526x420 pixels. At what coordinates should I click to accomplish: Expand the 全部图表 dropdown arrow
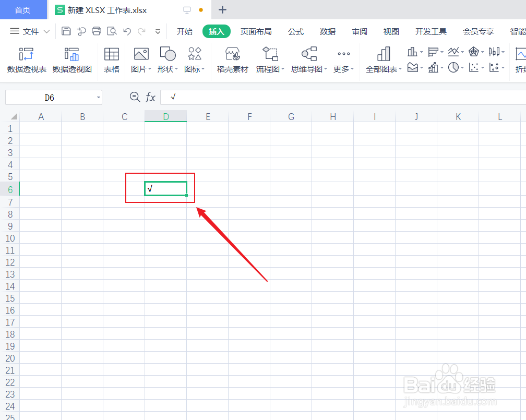pos(400,69)
